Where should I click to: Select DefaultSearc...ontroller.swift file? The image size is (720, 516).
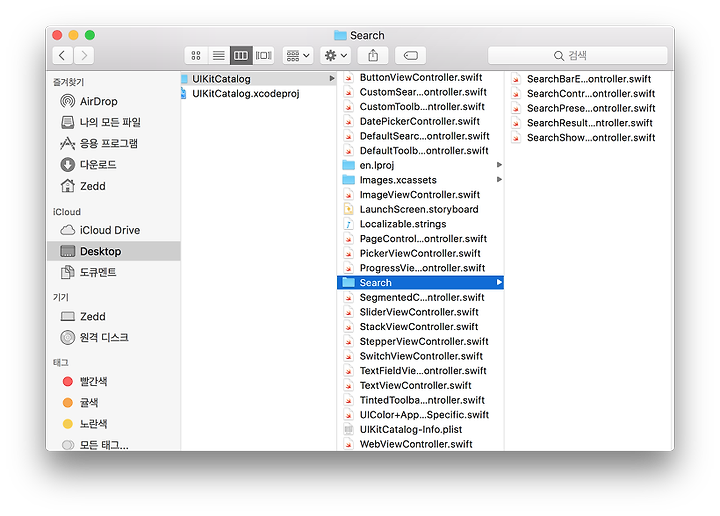[x=420, y=136]
